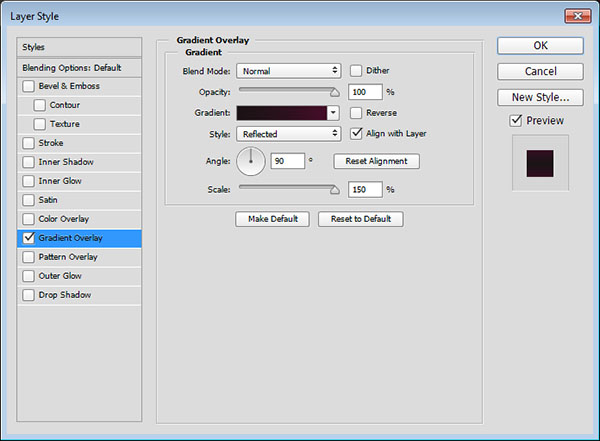The image size is (600, 441).
Task: Click the gradient preview thumbnail on right
Action: 540,162
